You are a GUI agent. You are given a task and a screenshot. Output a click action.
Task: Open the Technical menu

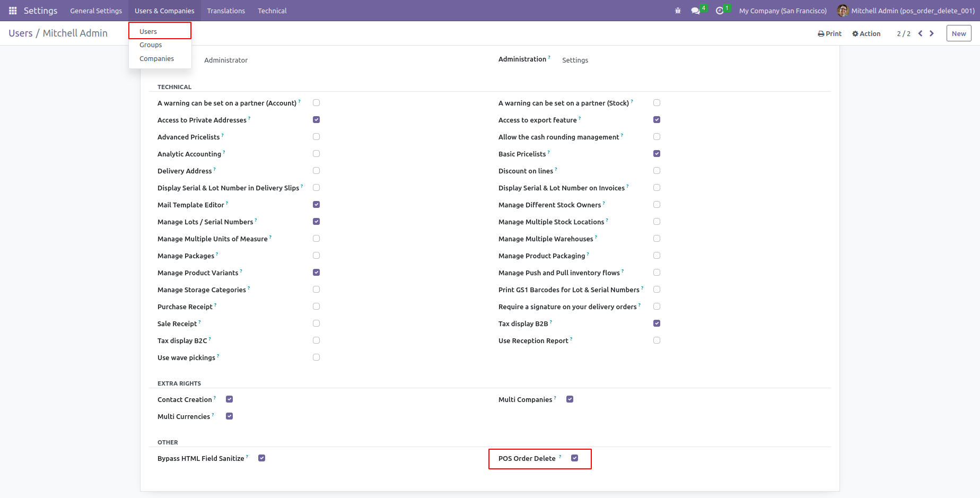point(272,11)
